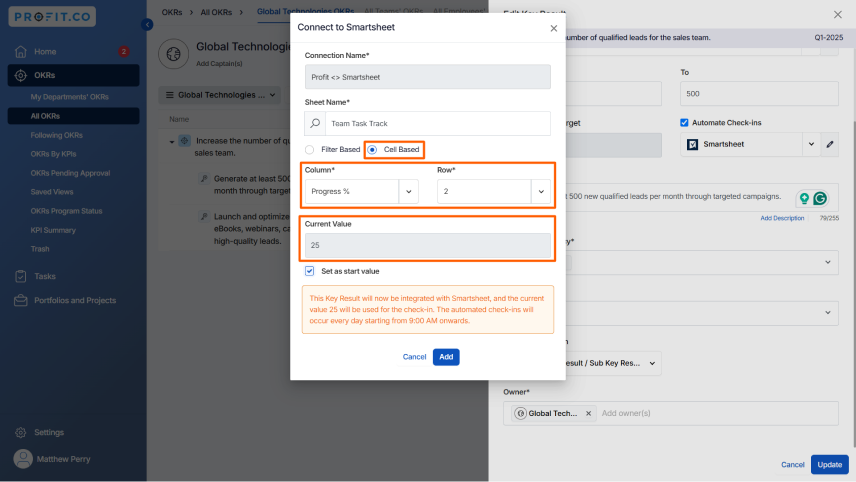Click the Smartsheet logo icon

(x=692, y=144)
